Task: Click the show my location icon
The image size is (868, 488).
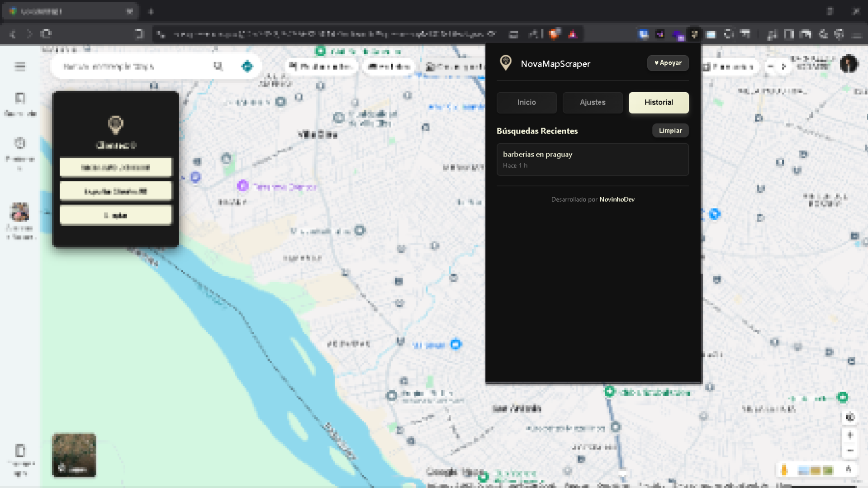Action: (850, 417)
